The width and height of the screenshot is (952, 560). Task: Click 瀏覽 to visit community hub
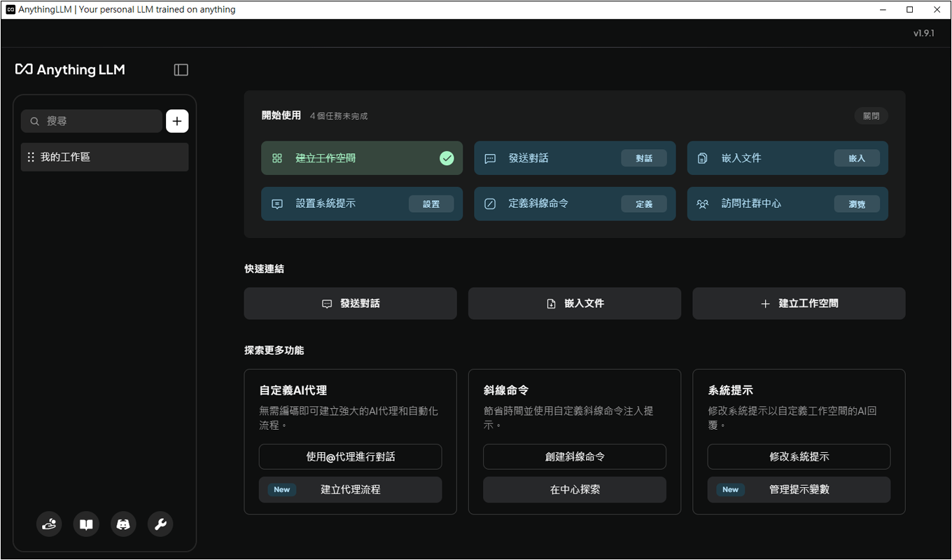(857, 204)
